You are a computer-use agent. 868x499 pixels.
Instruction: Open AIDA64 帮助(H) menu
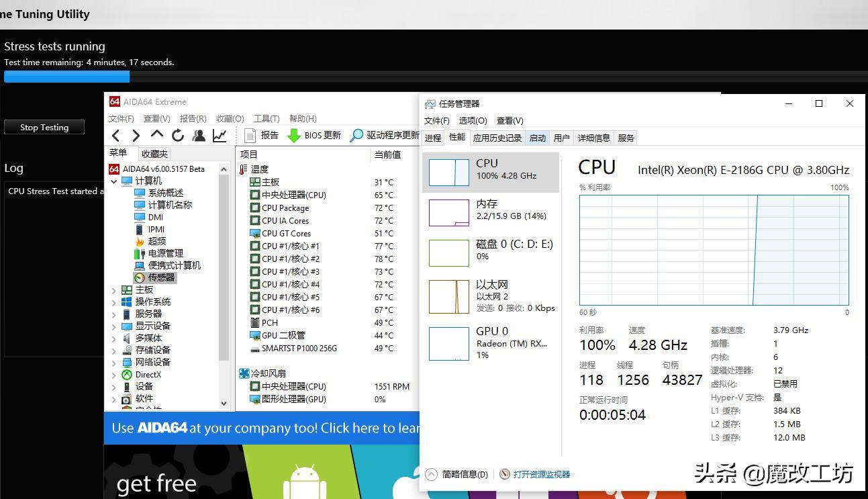click(x=303, y=119)
